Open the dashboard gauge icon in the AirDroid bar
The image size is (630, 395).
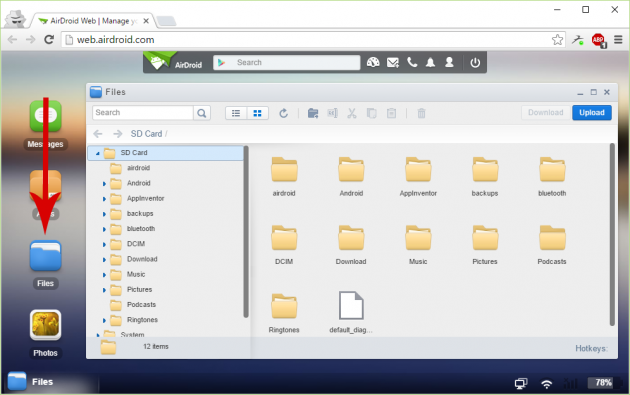click(373, 62)
